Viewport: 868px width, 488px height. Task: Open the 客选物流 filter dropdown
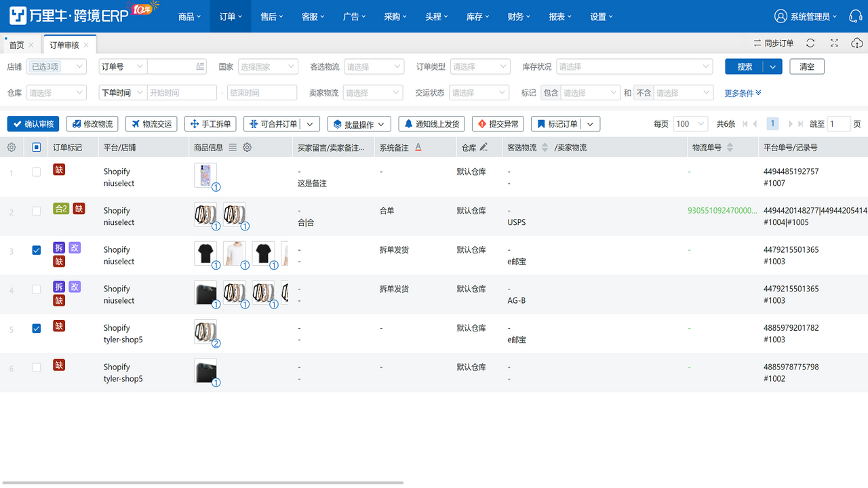[374, 66]
